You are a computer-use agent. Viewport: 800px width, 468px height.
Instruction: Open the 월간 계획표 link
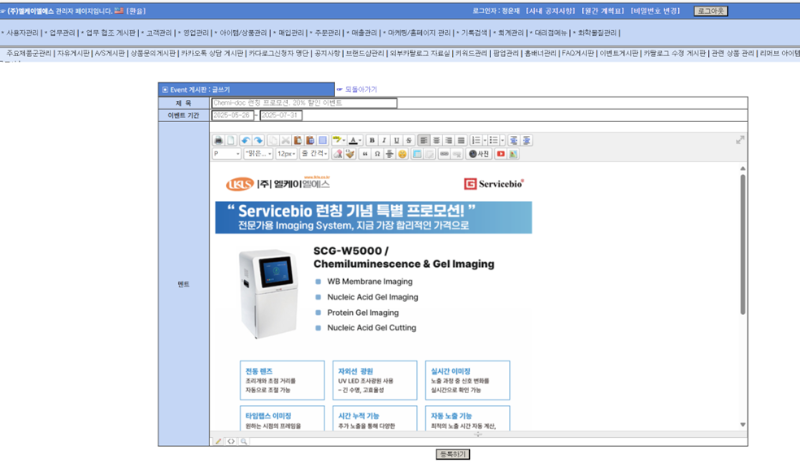pyautogui.click(x=603, y=11)
